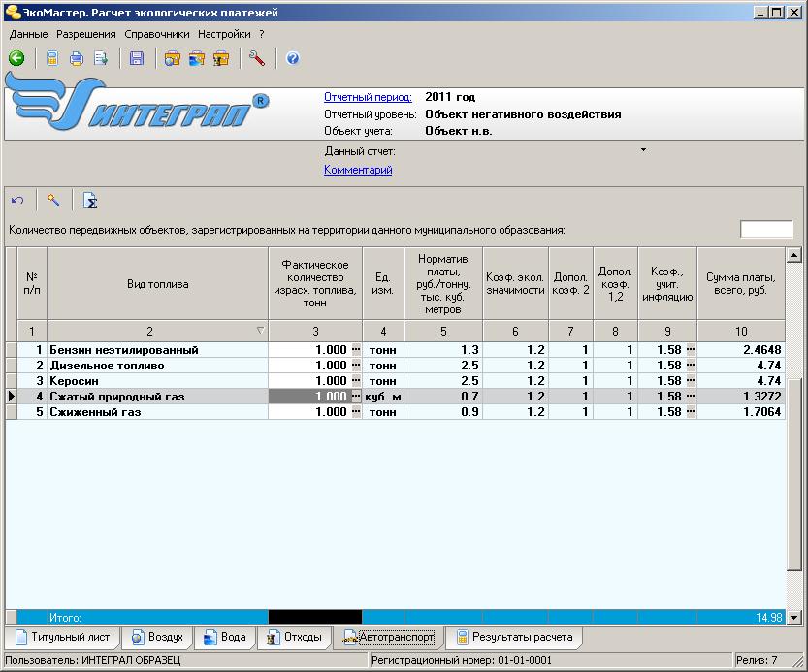The height and width of the screenshot is (672, 808).
Task: Click export document icon next to printer
Action: pyautogui.click(x=100, y=58)
